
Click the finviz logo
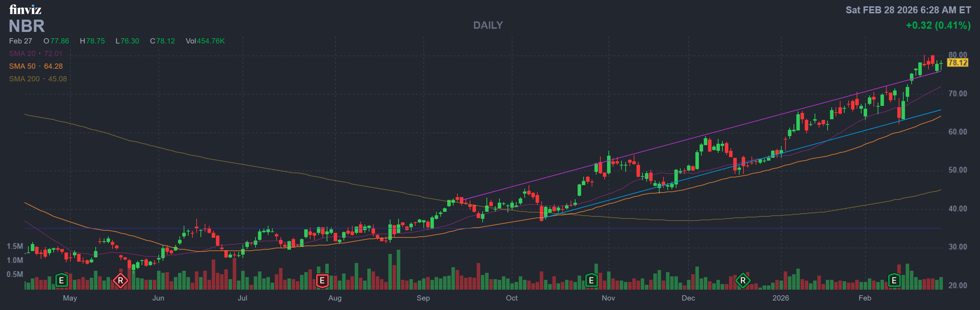tap(25, 9)
